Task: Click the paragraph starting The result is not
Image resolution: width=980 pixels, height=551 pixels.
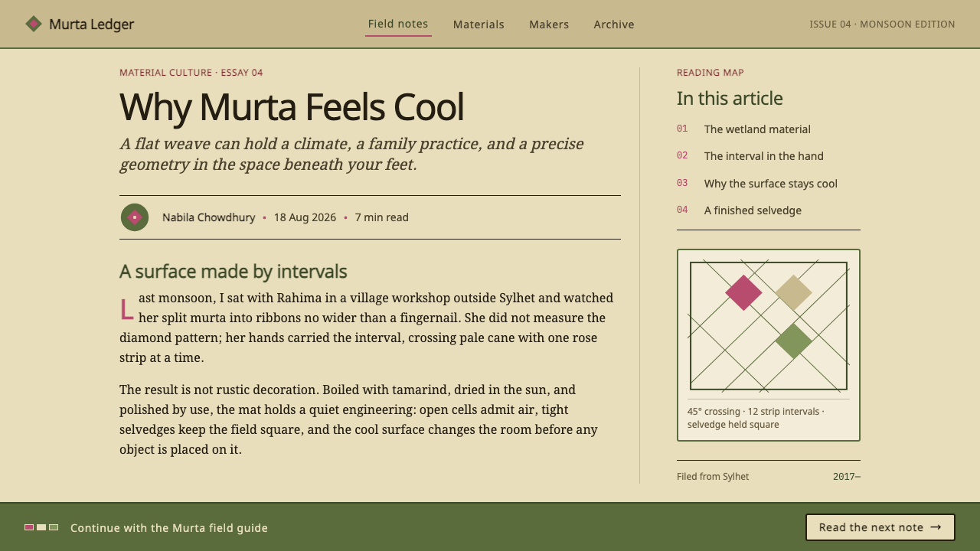Action: tap(358, 419)
